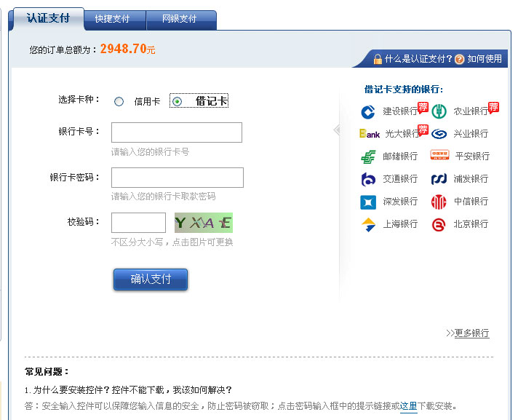
Task: Switch to the 认证支付 tab
Action: click(48, 18)
